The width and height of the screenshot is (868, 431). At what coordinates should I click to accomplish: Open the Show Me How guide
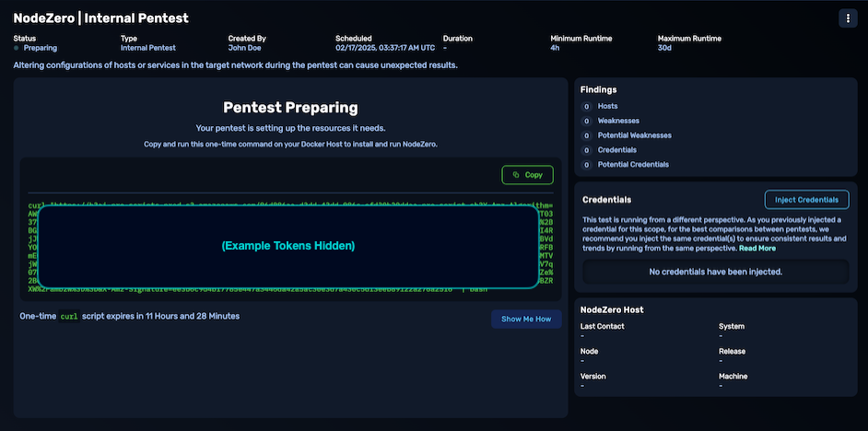(x=526, y=319)
